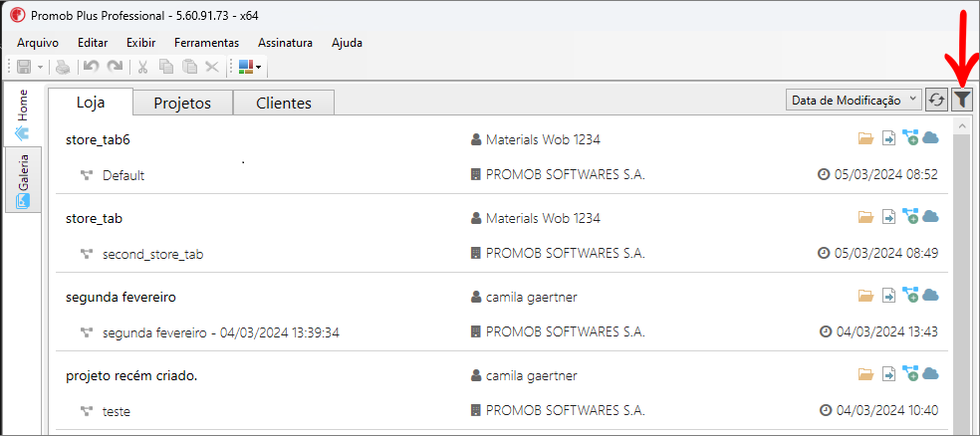Image resolution: width=980 pixels, height=436 pixels.
Task: Click the refresh list button
Action: point(936,100)
